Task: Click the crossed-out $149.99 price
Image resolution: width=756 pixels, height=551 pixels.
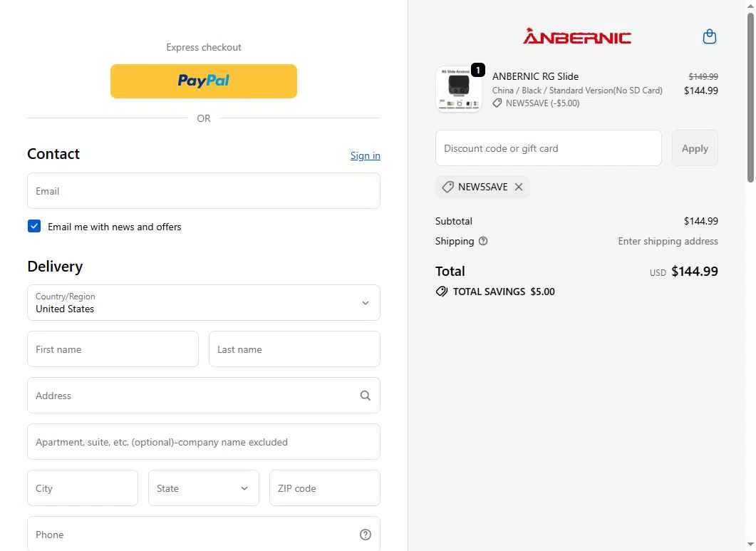Action: (703, 76)
